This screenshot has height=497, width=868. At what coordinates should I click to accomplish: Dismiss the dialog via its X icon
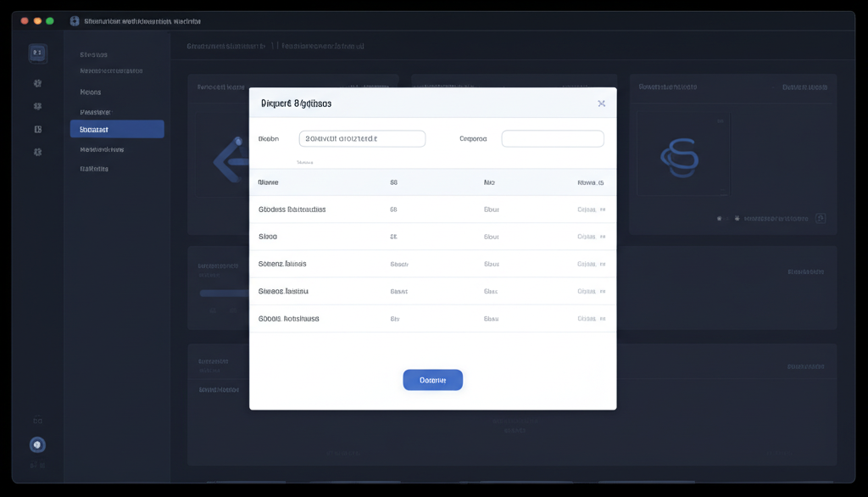602,103
